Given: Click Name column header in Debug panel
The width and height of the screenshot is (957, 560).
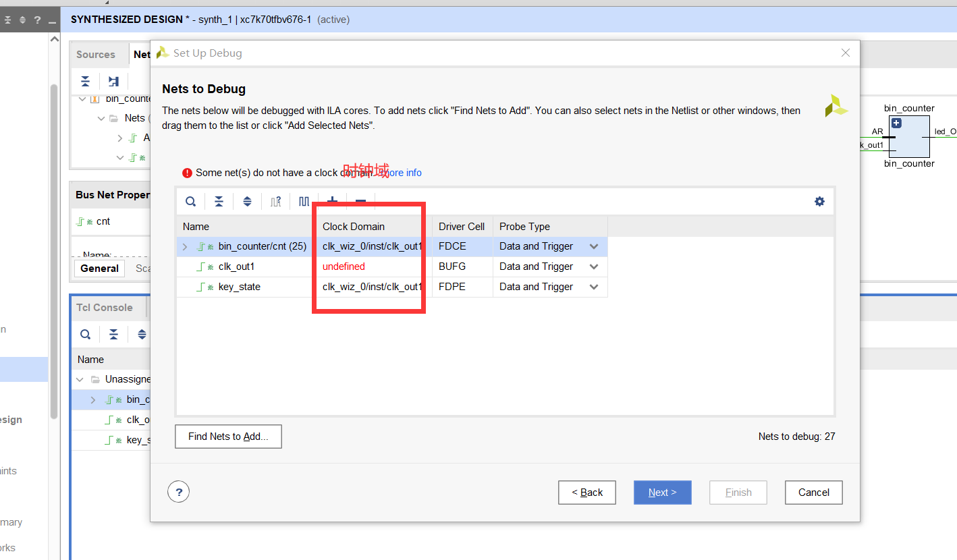Looking at the screenshot, I should pyautogui.click(x=90, y=360).
